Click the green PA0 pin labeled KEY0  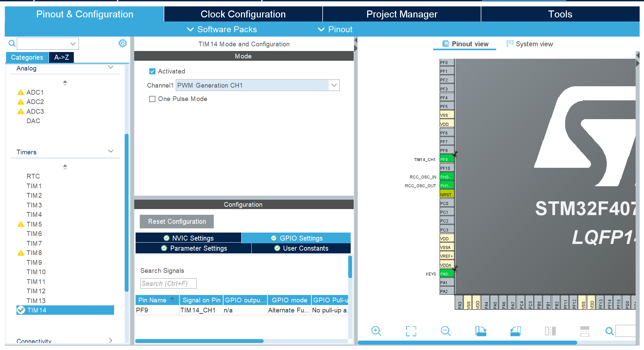tap(447, 274)
